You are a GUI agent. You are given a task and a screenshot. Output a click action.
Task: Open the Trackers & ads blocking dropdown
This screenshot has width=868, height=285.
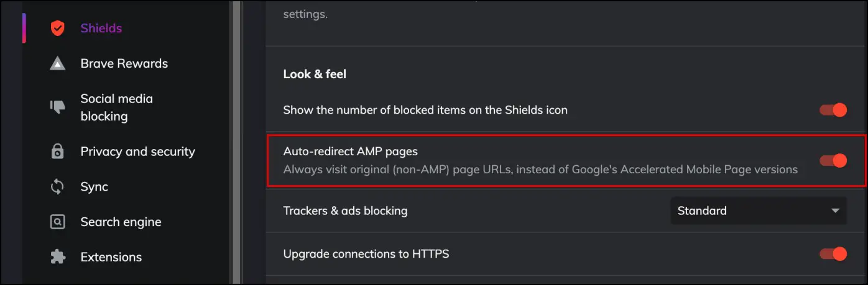758,210
